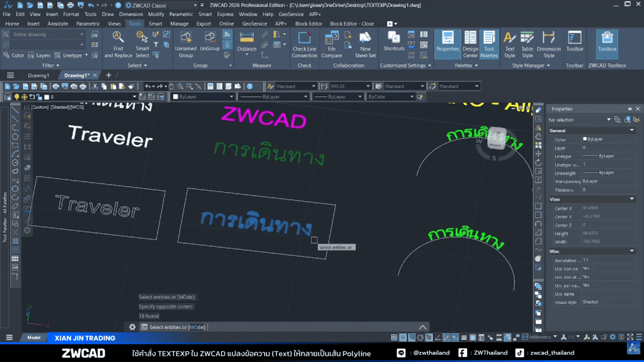Open the Block Editor menu
Screen dimensions: 644x362
(x=308, y=24)
